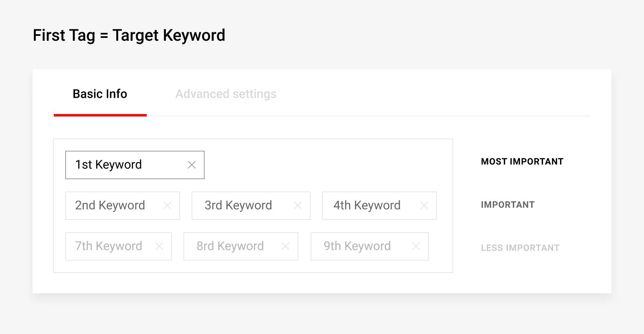Image resolution: width=644 pixels, height=334 pixels.
Task: Click the MOST IMPORTANT label
Action: [522, 161]
